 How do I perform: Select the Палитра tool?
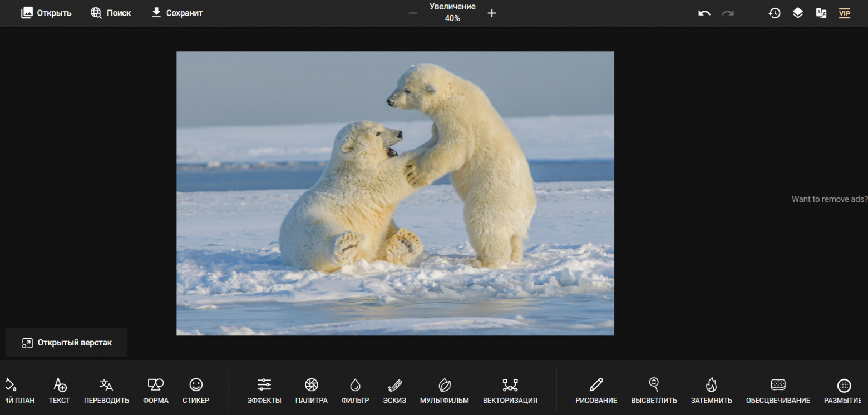[x=311, y=389]
